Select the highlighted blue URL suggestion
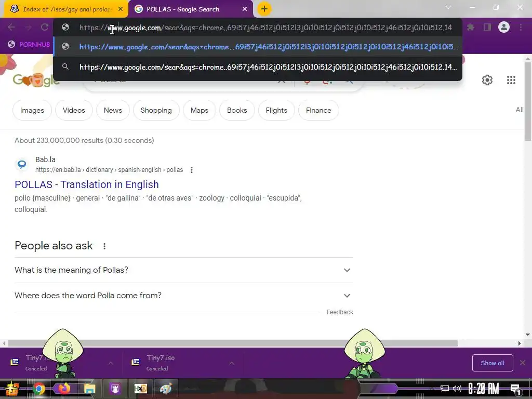 [258, 47]
